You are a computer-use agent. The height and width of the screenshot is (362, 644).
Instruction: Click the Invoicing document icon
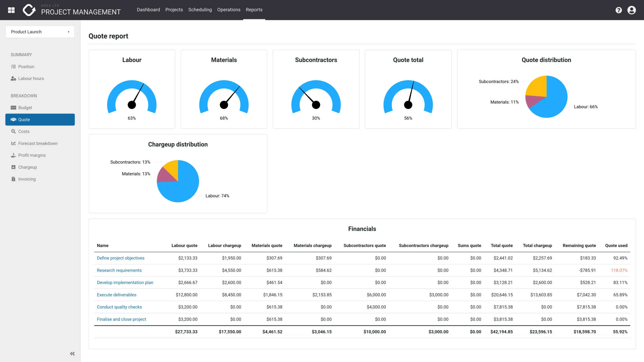click(x=13, y=179)
